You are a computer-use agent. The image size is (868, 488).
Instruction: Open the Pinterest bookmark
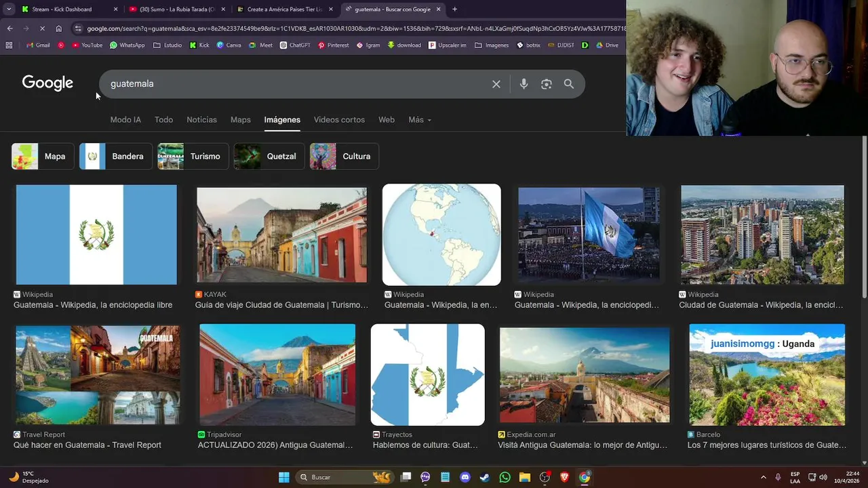coord(333,45)
